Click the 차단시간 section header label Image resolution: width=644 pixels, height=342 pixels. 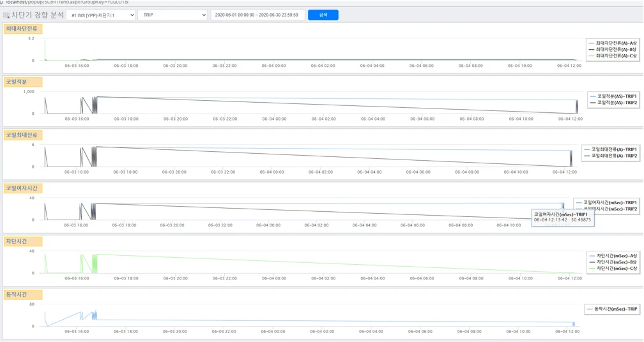[23, 242]
